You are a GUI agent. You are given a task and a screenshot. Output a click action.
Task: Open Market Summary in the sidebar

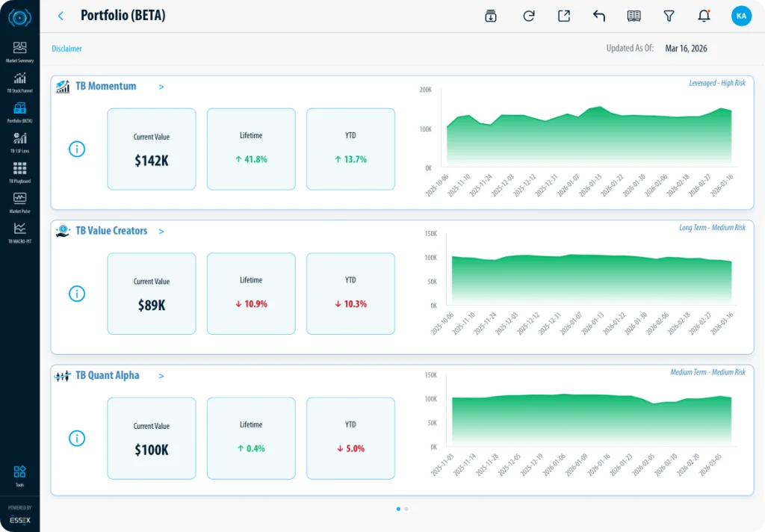[x=19, y=51]
